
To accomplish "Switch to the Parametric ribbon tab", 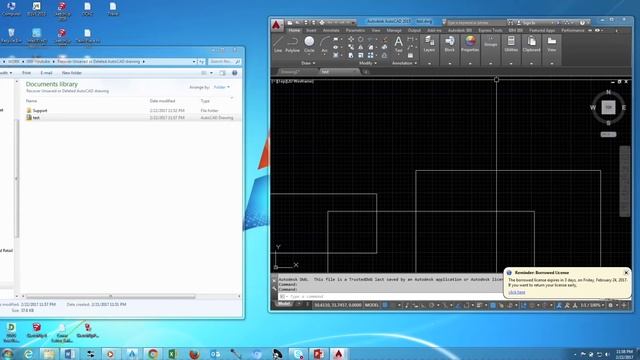I will 356,30.
